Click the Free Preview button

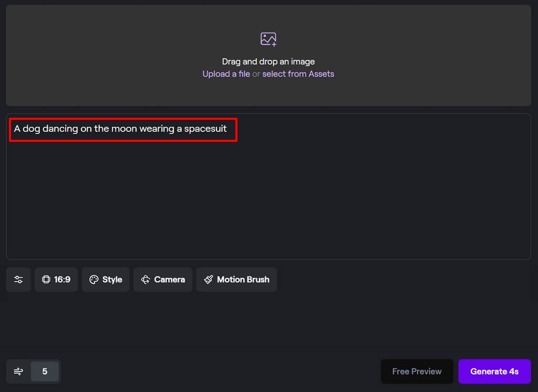[x=417, y=372]
